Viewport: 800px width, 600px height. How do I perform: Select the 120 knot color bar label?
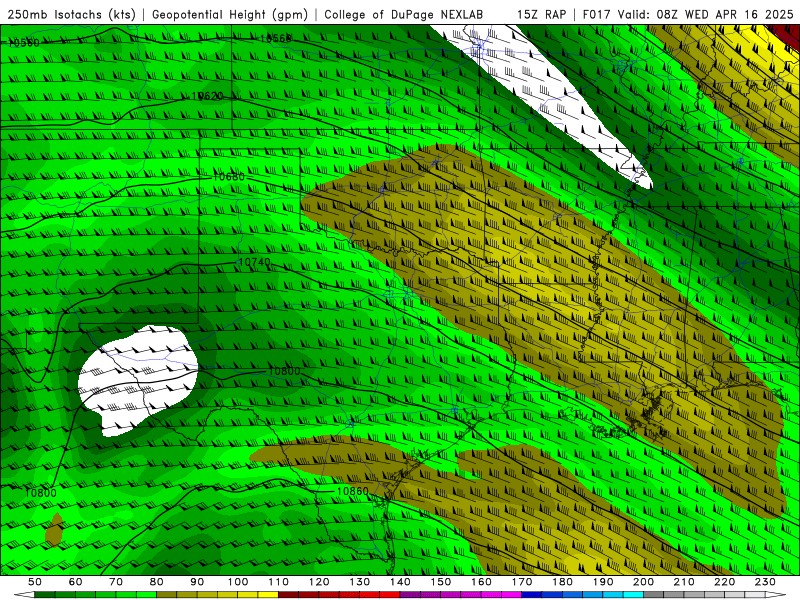click(319, 582)
